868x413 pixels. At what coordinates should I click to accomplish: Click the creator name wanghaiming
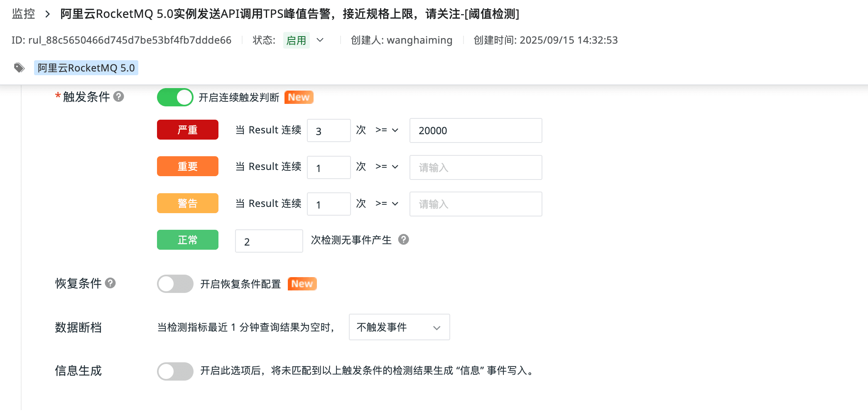[419, 40]
